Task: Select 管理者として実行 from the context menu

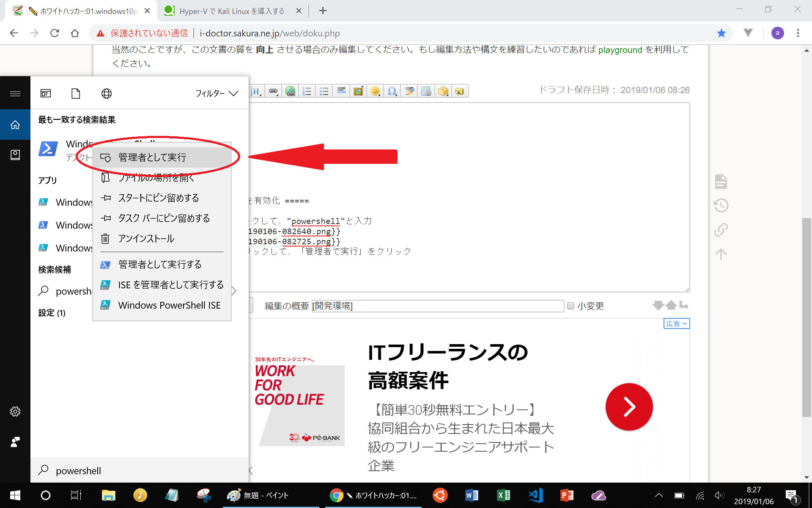Action: click(x=152, y=157)
